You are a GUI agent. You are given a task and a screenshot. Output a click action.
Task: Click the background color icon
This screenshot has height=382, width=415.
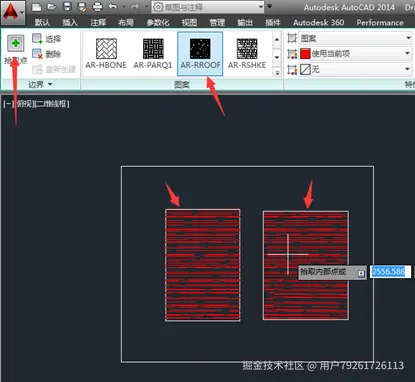pos(292,69)
